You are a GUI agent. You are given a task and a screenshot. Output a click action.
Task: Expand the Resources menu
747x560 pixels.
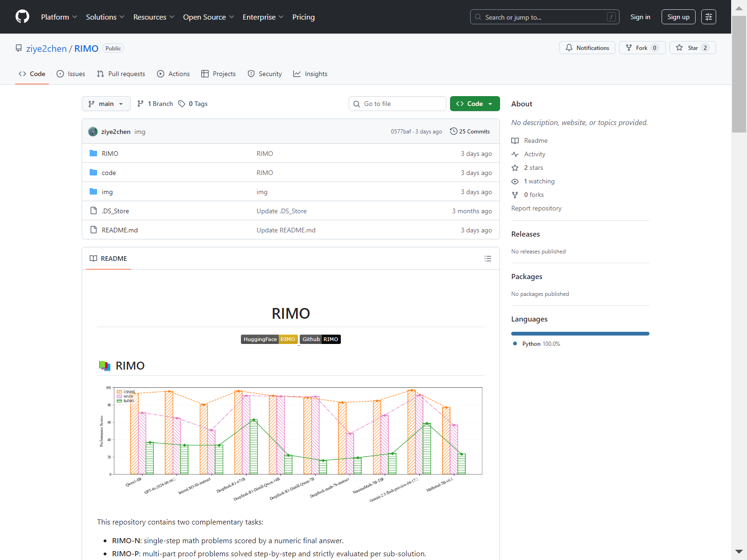pyautogui.click(x=154, y=17)
